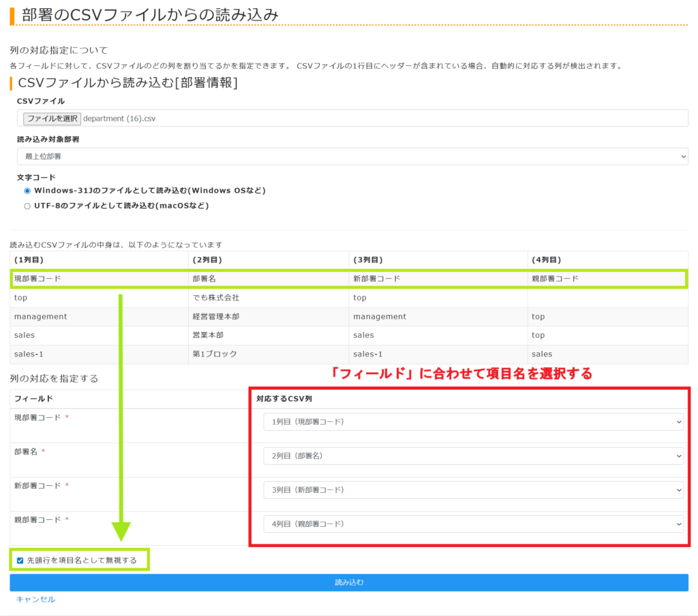The height and width of the screenshot is (616, 698).
Task: Click the でも株式会社 cell in preview table
Action: click(x=216, y=298)
